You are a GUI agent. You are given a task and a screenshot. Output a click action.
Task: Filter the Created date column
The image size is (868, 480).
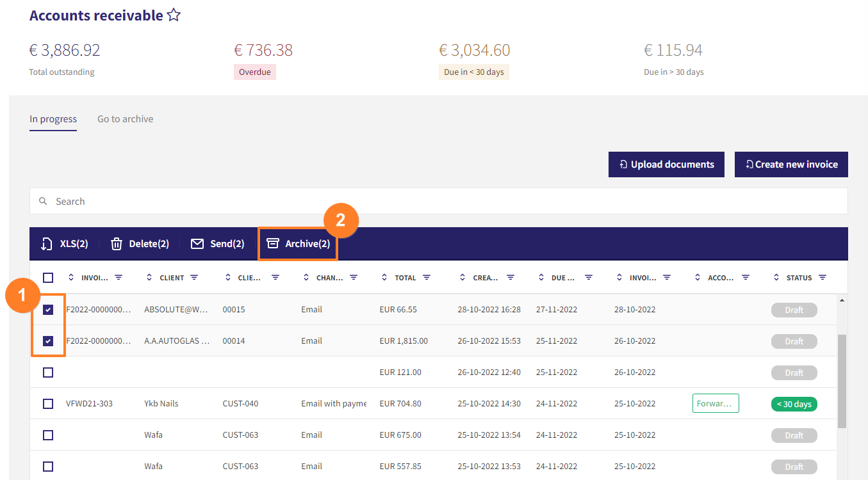tap(511, 278)
